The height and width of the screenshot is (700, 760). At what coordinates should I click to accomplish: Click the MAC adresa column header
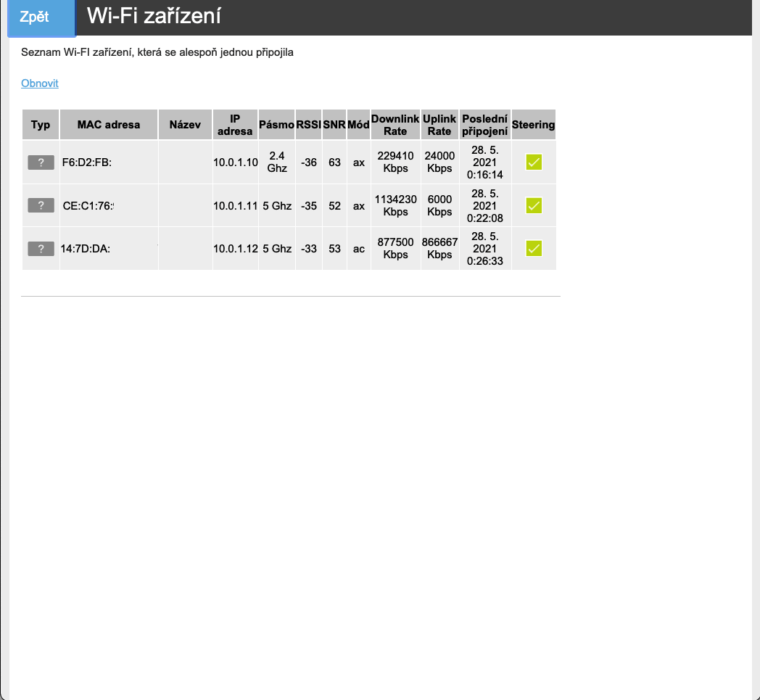[x=109, y=125]
